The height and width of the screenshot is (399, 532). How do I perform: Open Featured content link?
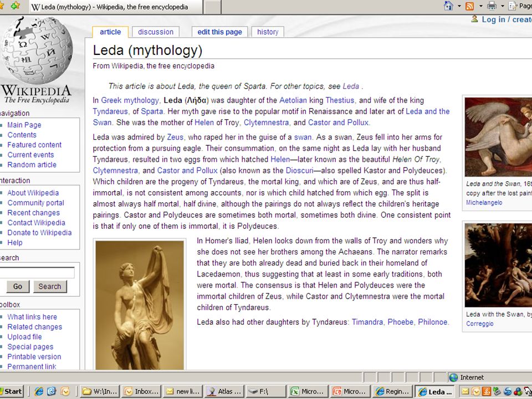34,145
